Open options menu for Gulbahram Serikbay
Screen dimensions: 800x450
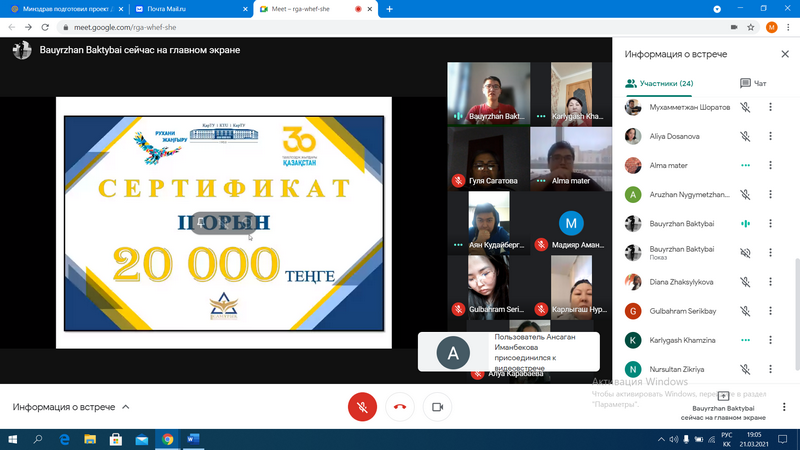(x=770, y=311)
